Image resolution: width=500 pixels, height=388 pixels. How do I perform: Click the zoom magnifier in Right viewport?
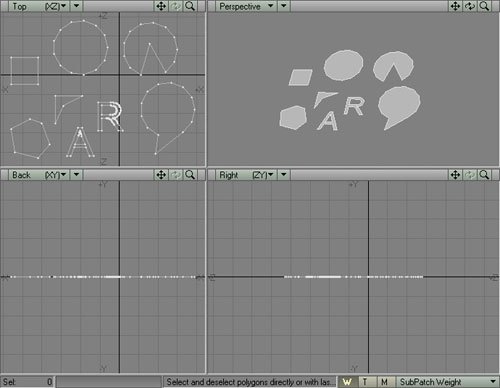click(484, 175)
